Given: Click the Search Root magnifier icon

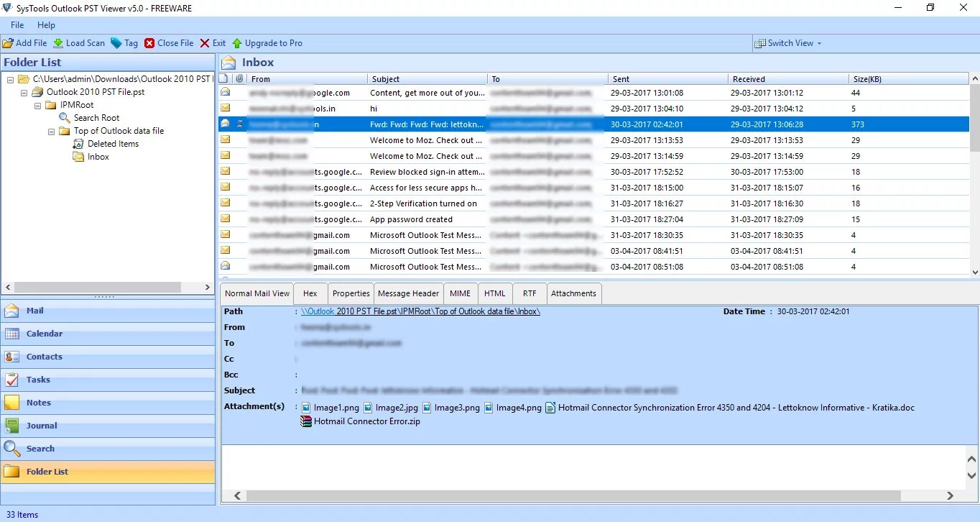Looking at the screenshot, I should [65, 118].
